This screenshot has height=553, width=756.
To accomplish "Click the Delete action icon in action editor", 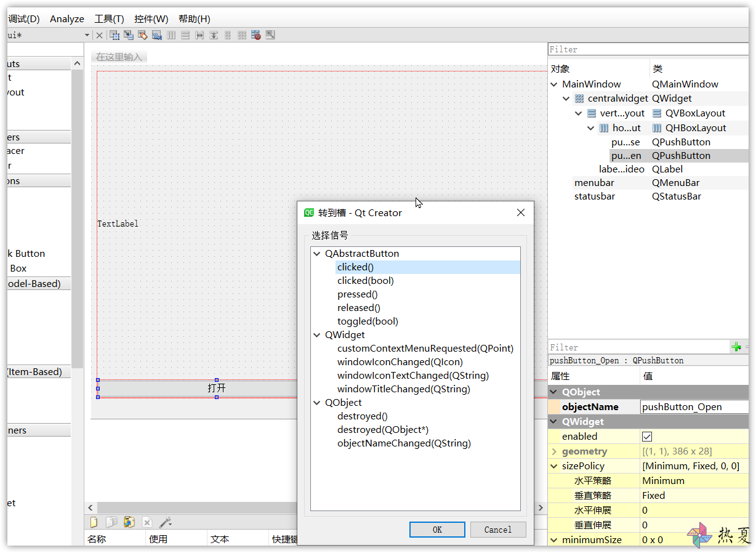I will pyautogui.click(x=147, y=522).
